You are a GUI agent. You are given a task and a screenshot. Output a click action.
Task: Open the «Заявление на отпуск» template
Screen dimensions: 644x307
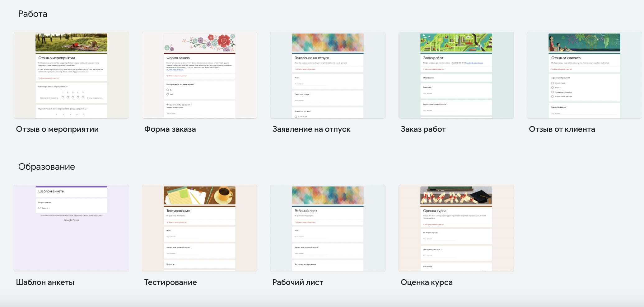[x=328, y=75]
